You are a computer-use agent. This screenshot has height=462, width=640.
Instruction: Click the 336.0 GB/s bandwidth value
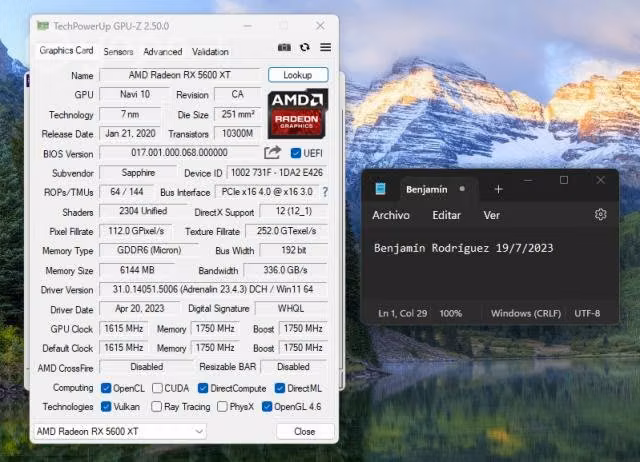285,270
